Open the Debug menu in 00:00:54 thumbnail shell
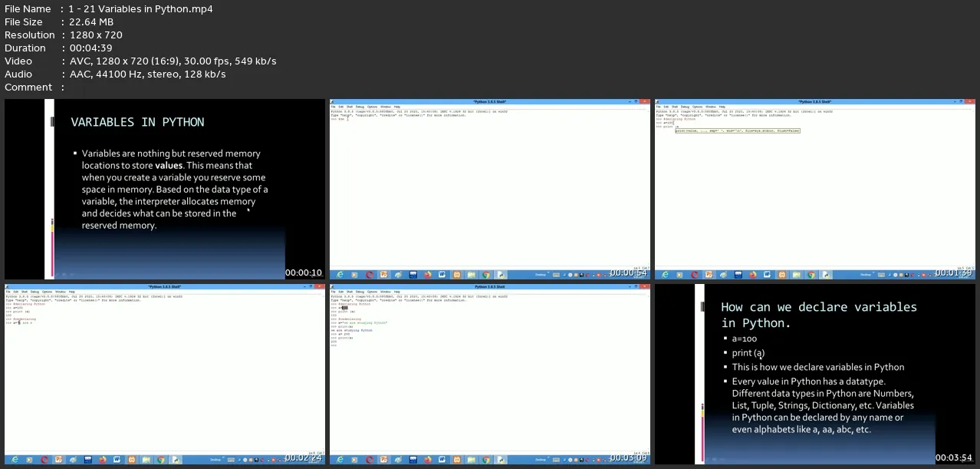Image resolution: width=980 pixels, height=469 pixels. [360, 107]
